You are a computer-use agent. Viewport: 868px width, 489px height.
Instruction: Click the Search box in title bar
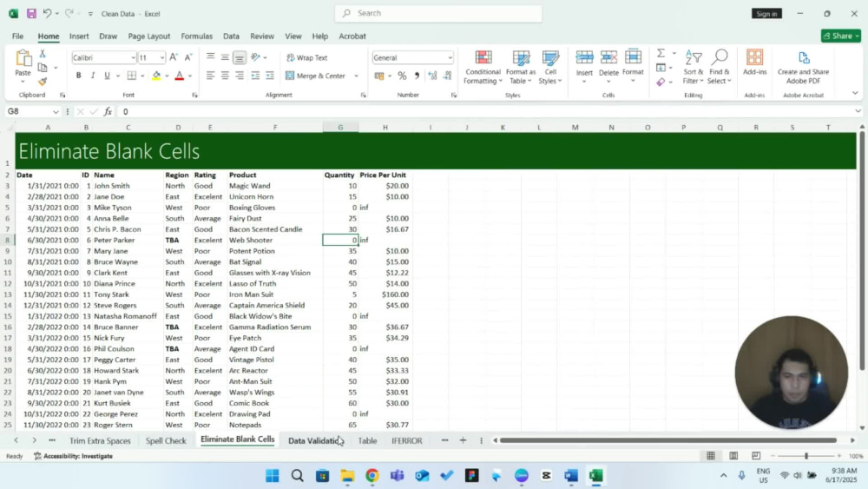coord(438,13)
